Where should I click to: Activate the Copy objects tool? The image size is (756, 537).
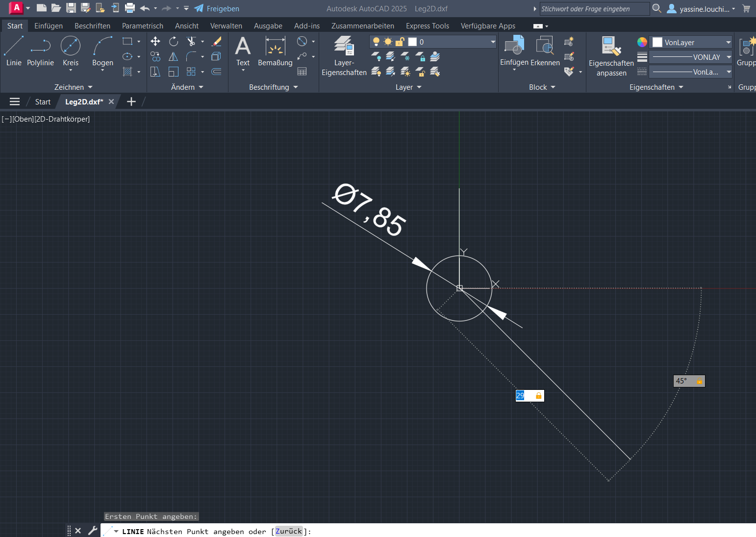coord(155,56)
